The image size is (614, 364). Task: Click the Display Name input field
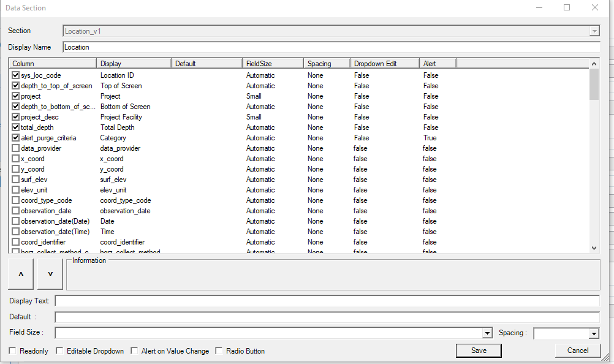(x=245, y=47)
